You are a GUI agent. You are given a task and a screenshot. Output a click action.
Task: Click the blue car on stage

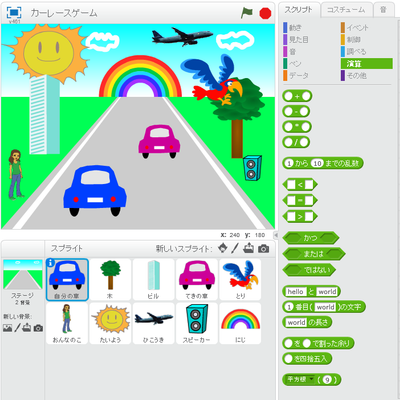[x=95, y=191]
